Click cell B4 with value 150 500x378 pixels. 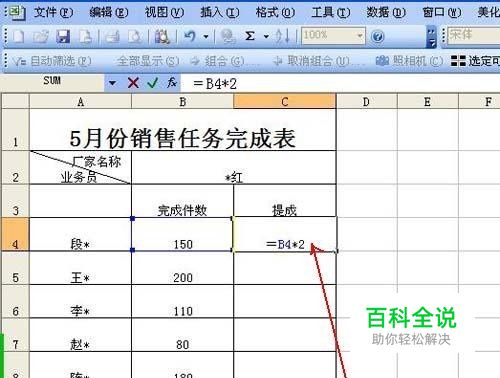pyautogui.click(x=182, y=234)
